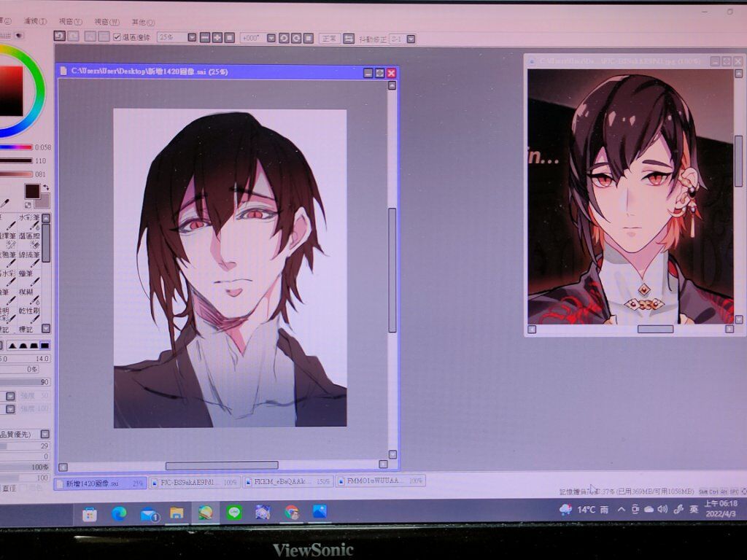747x560 pixels.
Task: Open the clock and date in the taskbar
Action: (721, 508)
